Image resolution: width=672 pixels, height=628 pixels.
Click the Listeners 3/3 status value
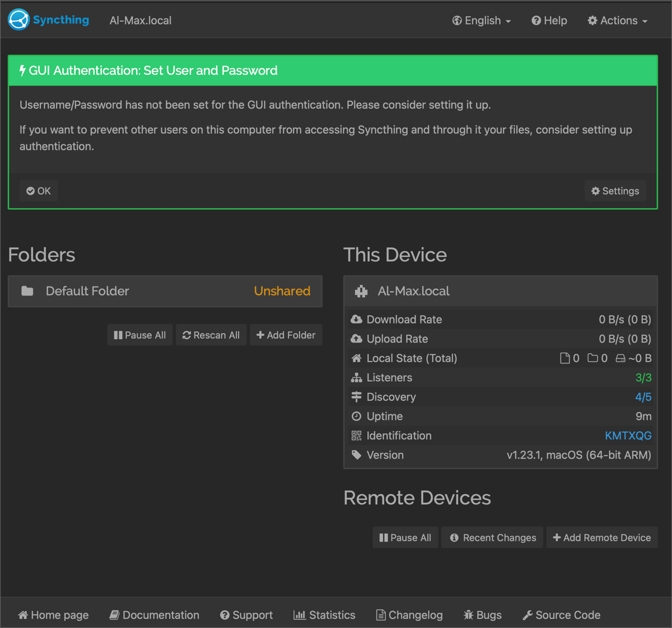(643, 378)
